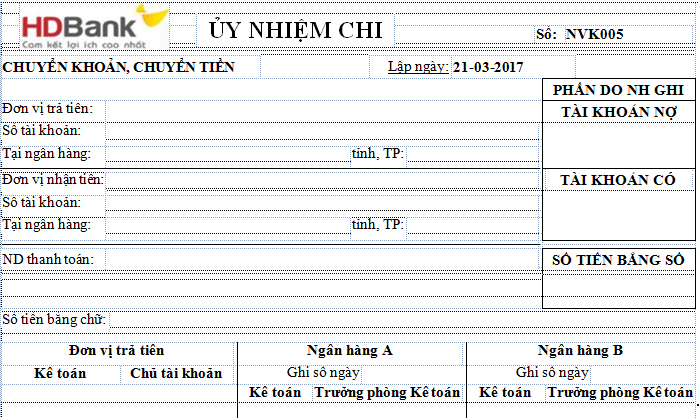The image size is (699, 418).
Task: Select the ỦY NHIỆM CHI title
Action: click(296, 31)
